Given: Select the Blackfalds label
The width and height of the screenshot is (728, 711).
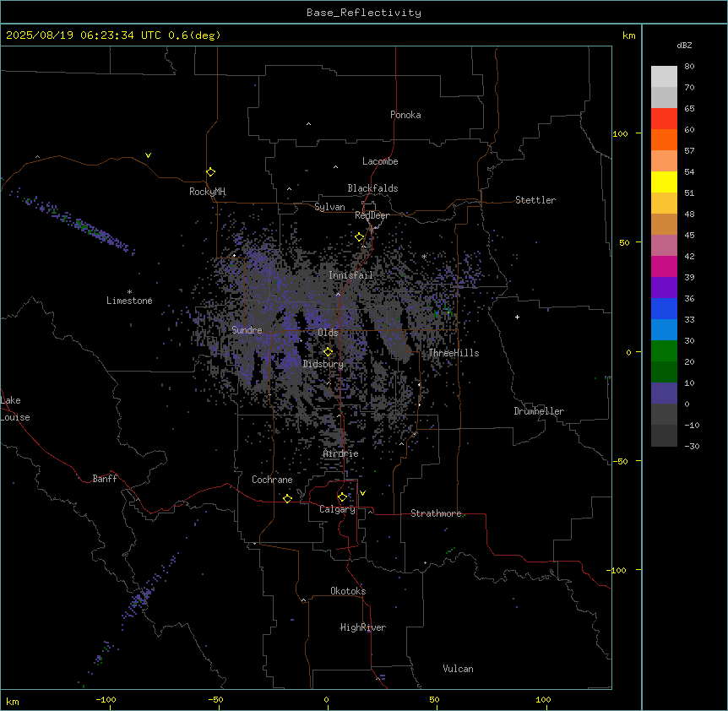Looking at the screenshot, I should 372,188.
